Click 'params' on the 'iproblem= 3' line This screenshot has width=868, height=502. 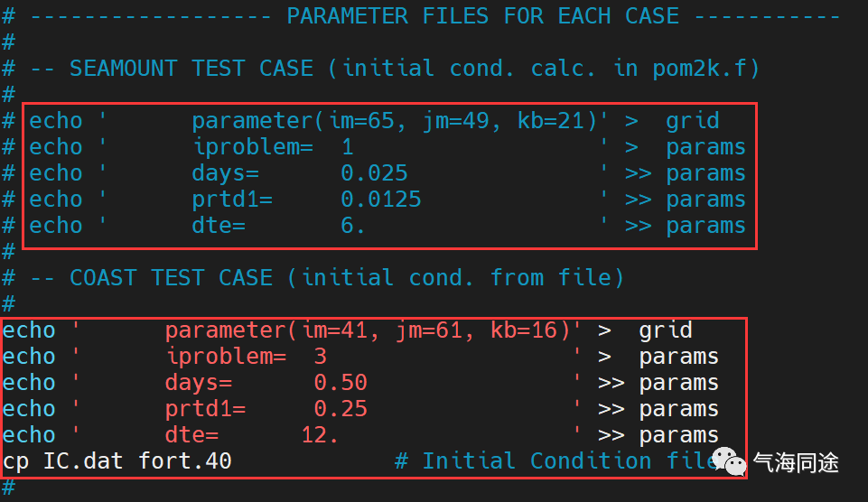(x=678, y=357)
